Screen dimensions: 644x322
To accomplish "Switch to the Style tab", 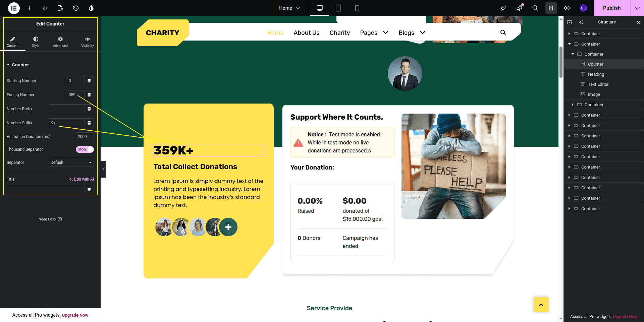I will tap(36, 42).
